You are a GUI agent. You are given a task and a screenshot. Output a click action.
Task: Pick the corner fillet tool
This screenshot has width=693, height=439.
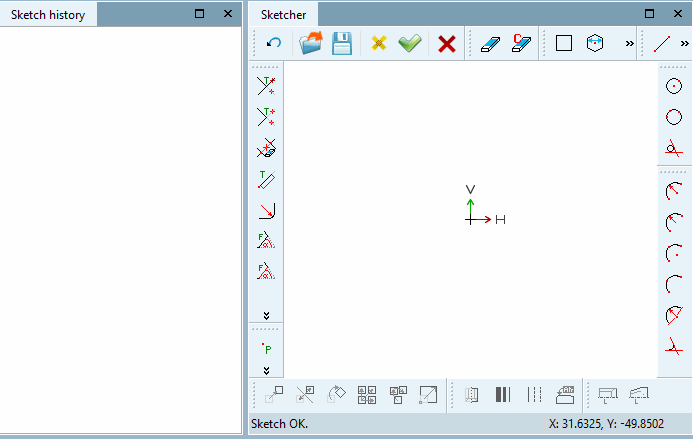[267, 210]
